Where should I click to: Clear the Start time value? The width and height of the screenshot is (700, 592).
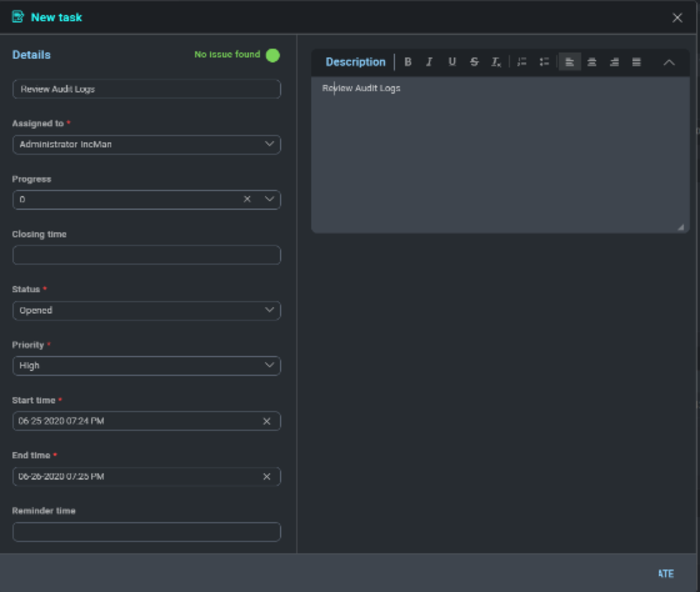click(x=267, y=421)
